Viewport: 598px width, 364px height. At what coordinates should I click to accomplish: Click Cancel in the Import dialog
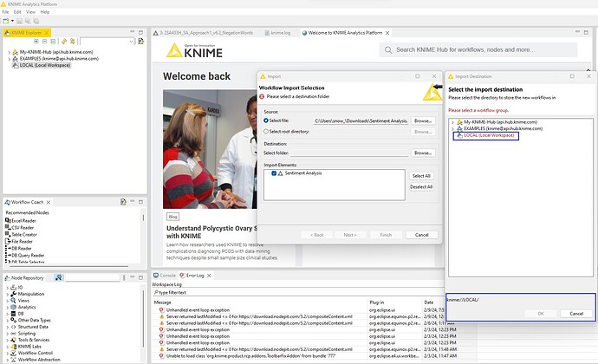[x=421, y=235]
